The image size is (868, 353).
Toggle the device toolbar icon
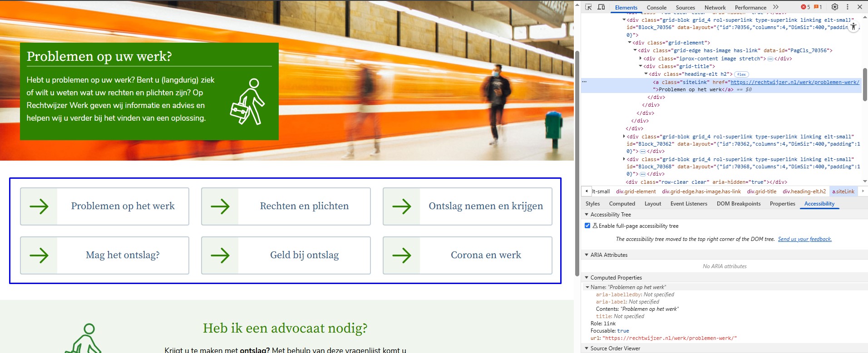coord(601,7)
